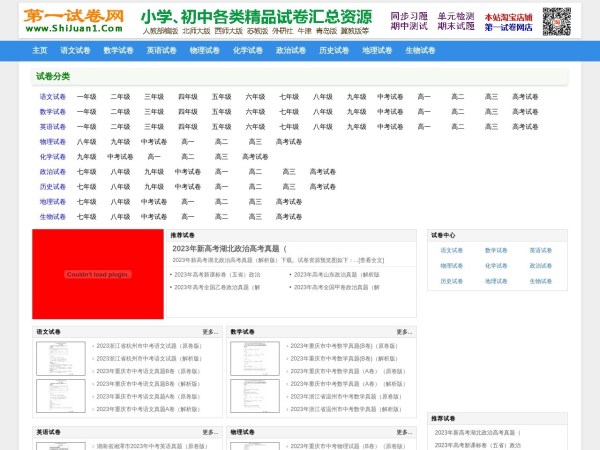Click the 第一试卷网 site logo
Viewport: 600px width, 450px height.
pos(75,20)
